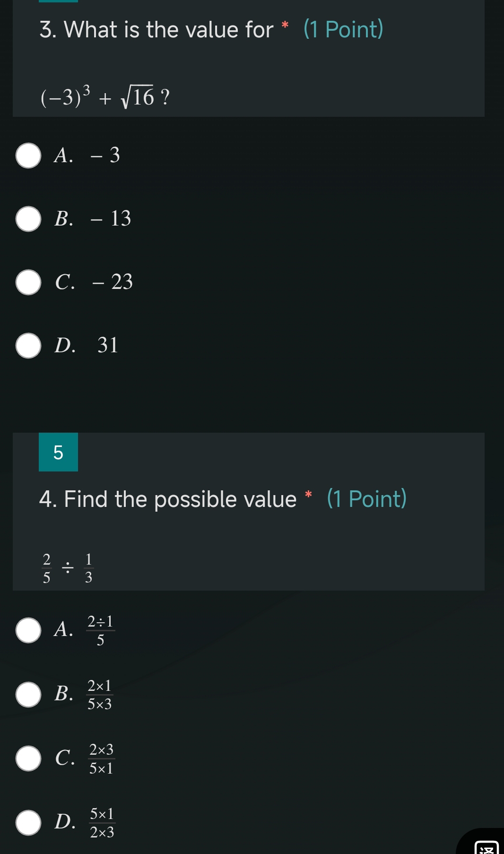This screenshot has width=504, height=854.
Task: Select answer B. −13 for question 3
Action: pyautogui.click(x=27, y=219)
